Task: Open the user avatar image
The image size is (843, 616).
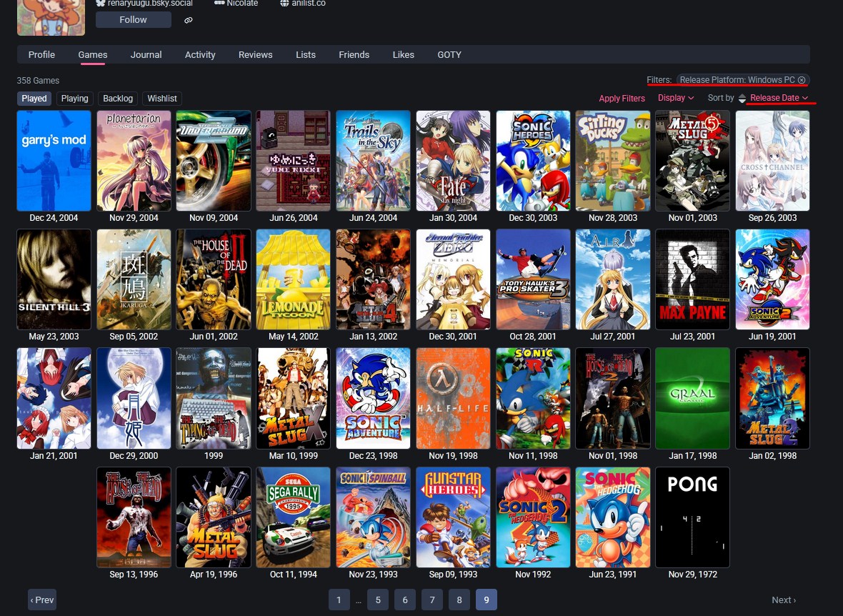Action: 51,17
